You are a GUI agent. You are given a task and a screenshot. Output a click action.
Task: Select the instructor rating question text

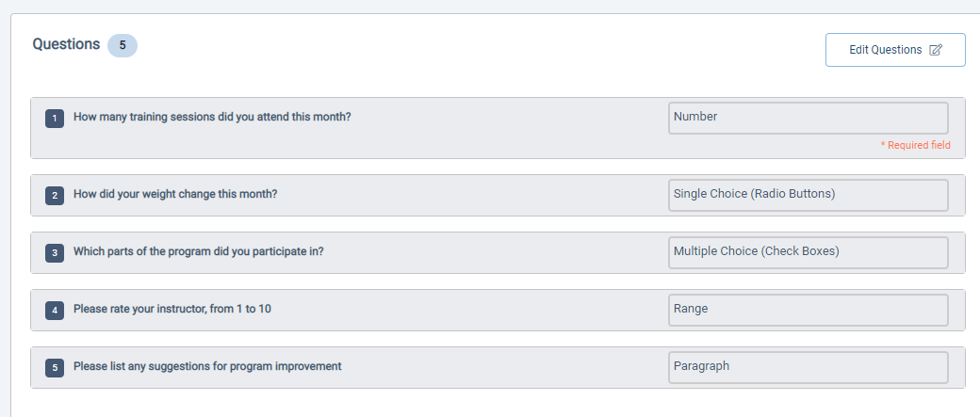pyautogui.click(x=172, y=310)
